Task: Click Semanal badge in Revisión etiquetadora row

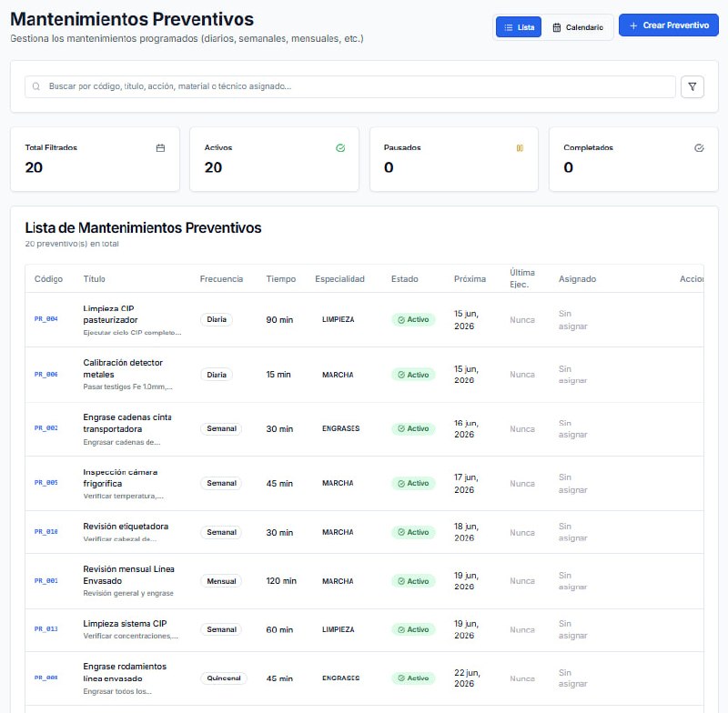Action: pos(221,532)
